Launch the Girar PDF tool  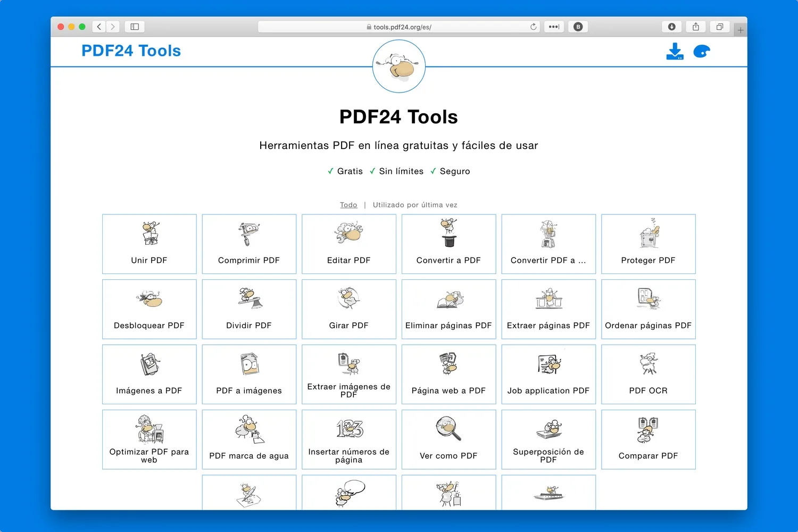(348, 309)
